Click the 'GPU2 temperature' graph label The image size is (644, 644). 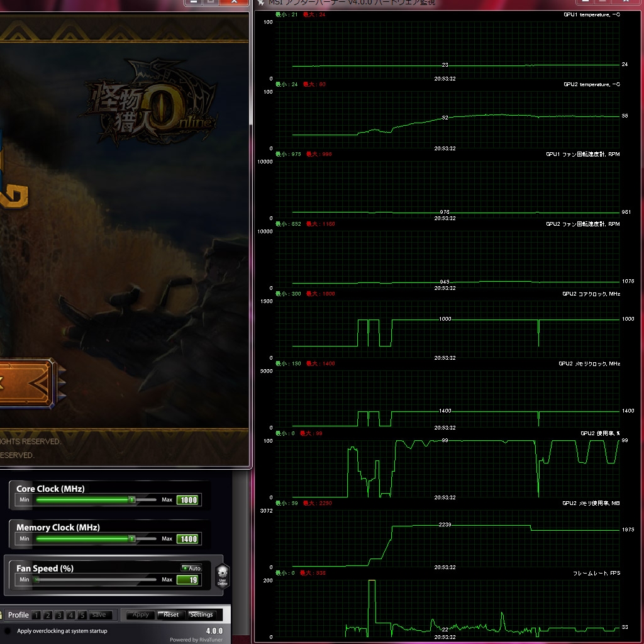(x=591, y=84)
